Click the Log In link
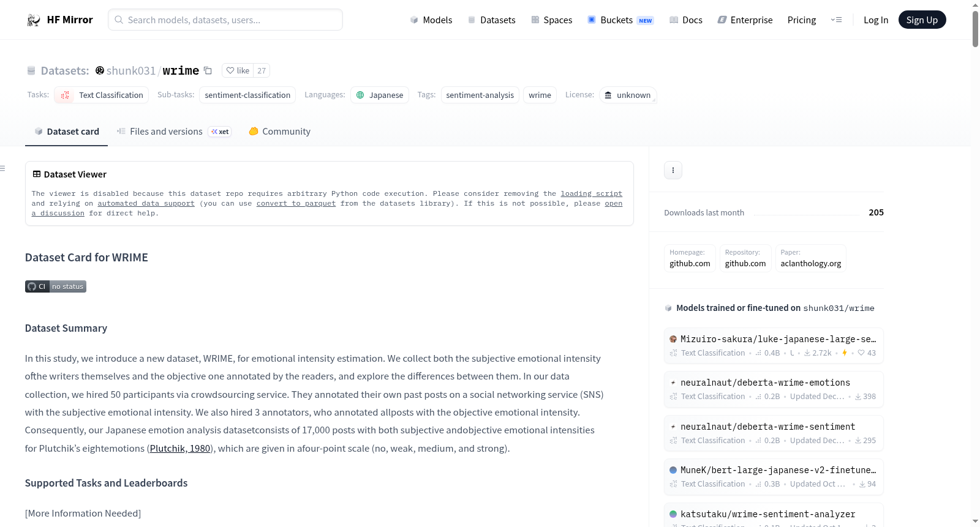Screen dimensions: 980x527 [876, 20]
